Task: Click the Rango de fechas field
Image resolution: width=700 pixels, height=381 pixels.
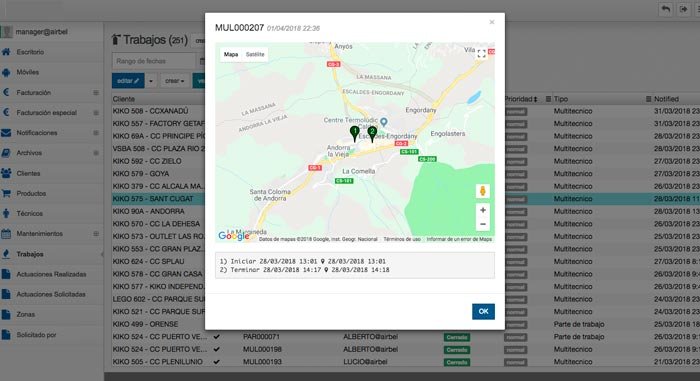Action: pos(154,61)
